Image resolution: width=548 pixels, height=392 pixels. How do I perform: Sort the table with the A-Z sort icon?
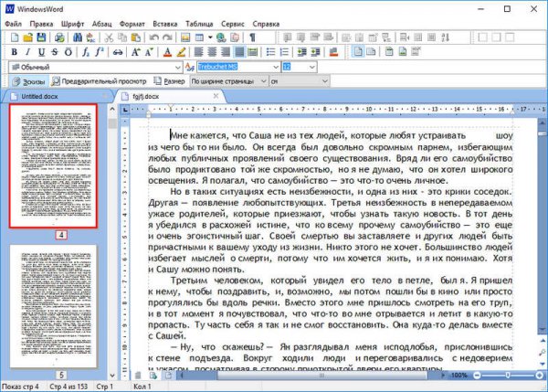click(446, 37)
